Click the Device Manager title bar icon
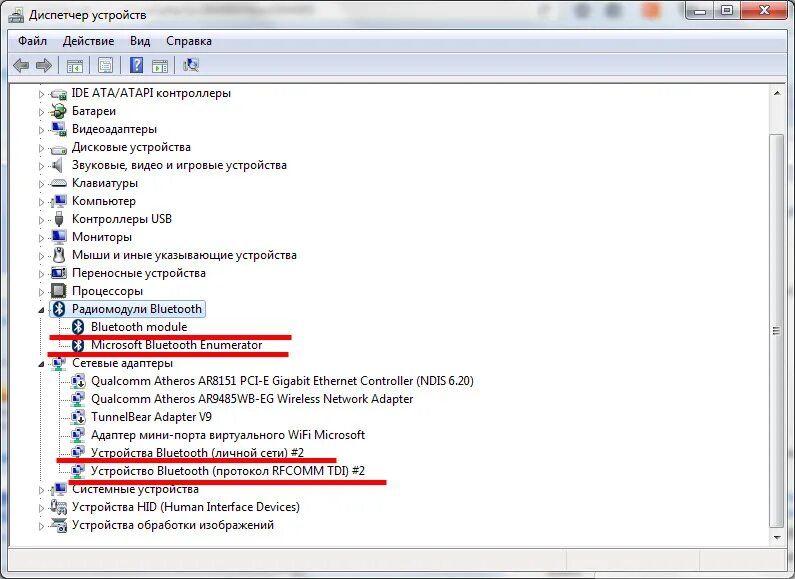795x579 pixels. point(16,15)
